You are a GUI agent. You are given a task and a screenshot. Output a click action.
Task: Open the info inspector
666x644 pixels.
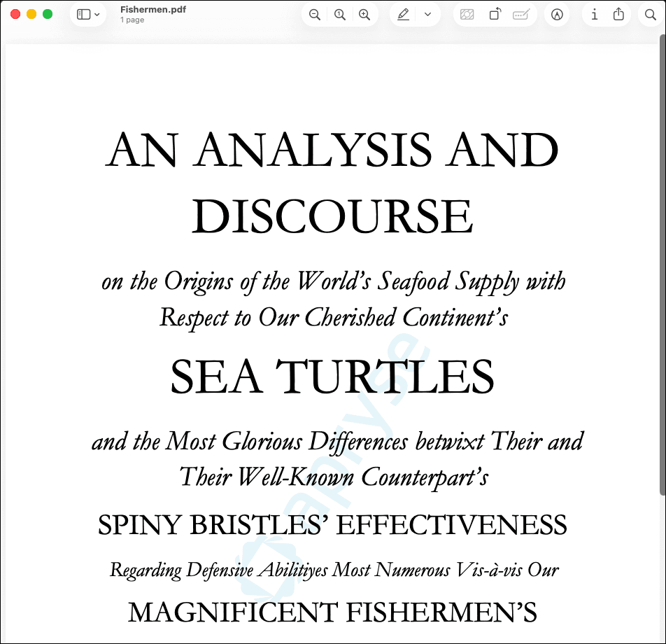(x=594, y=15)
